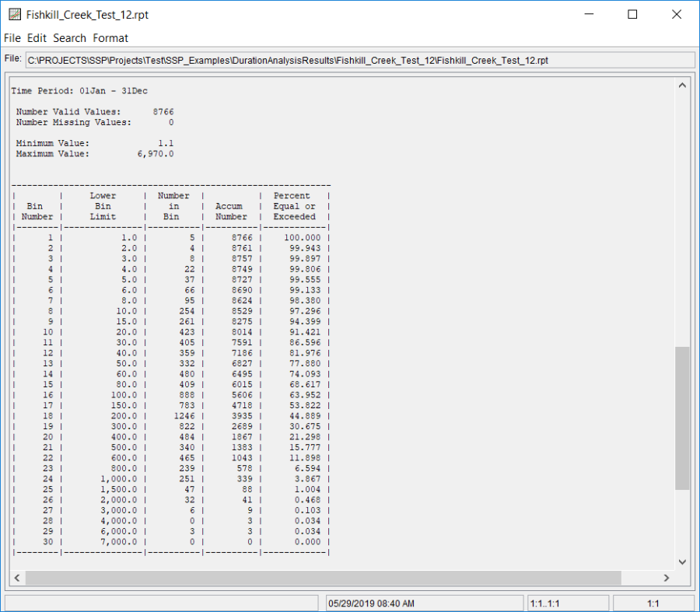Click the accum number 8529

pyautogui.click(x=242, y=311)
